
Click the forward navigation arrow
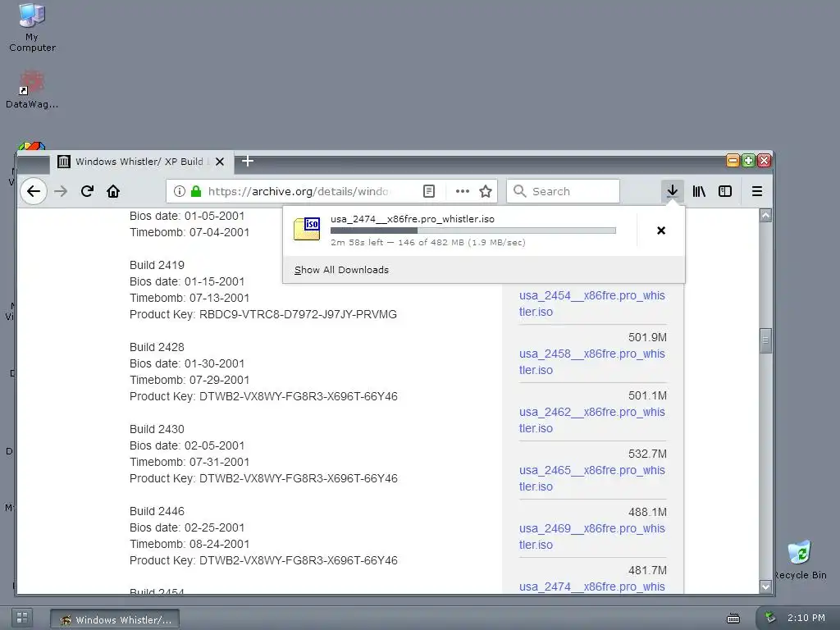(x=61, y=191)
